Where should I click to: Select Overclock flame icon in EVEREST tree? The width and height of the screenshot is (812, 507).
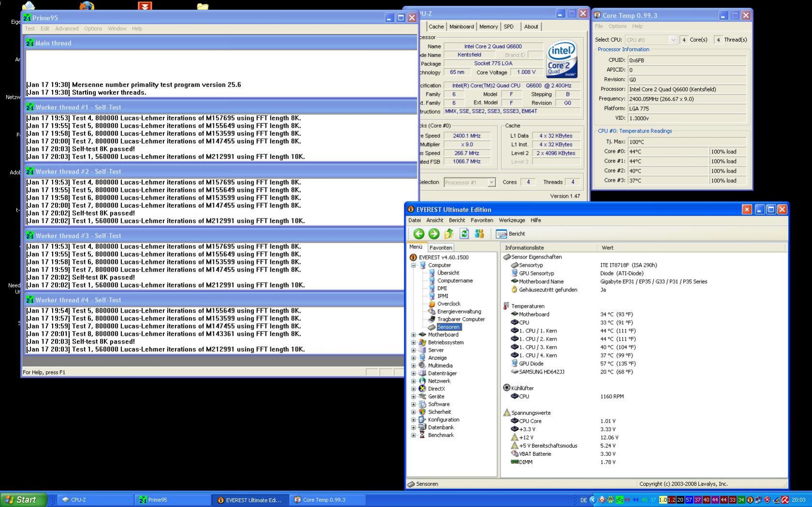432,304
